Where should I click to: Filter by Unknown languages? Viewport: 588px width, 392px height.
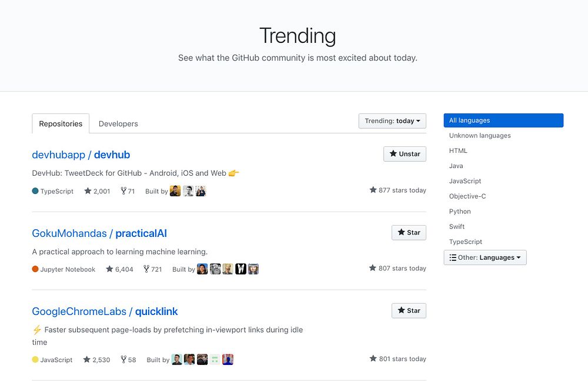[x=480, y=136]
